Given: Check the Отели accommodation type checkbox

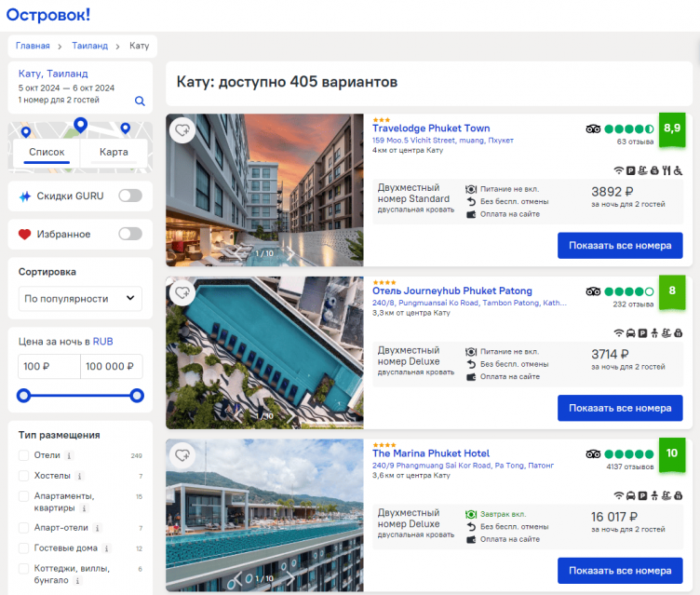Looking at the screenshot, I should pos(24,455).
